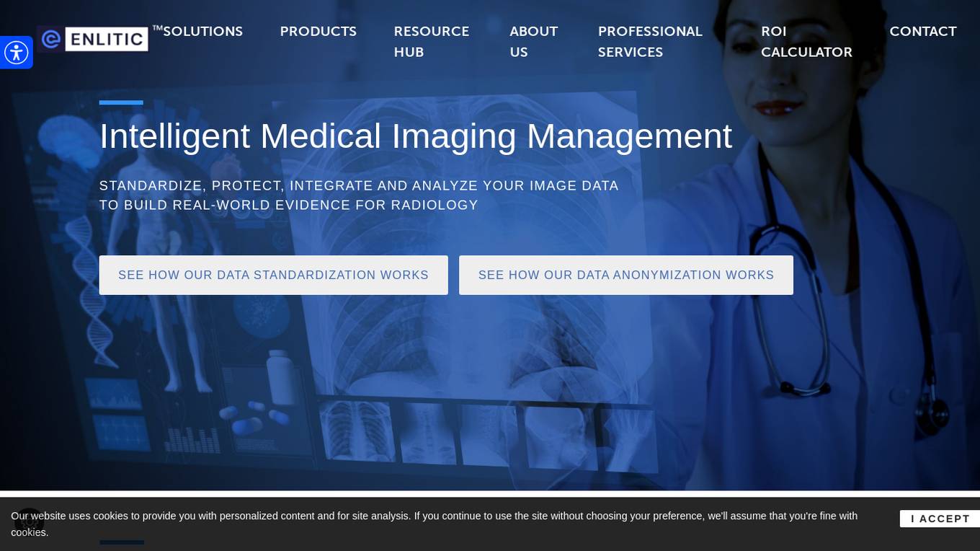
Task: Go to the Contact page
Action: [x=923, y=32]
